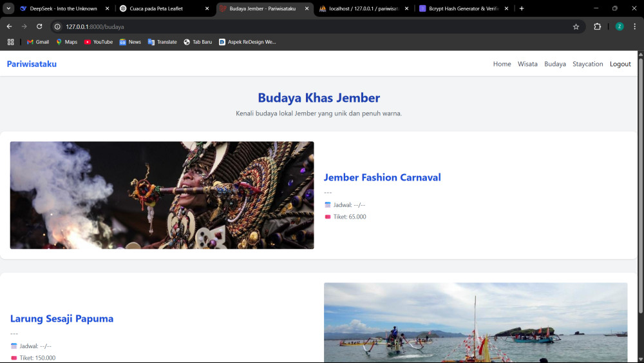The image size is (644, 363).
Task: Bookmark this page with the star icon
Action: point(576,26)
